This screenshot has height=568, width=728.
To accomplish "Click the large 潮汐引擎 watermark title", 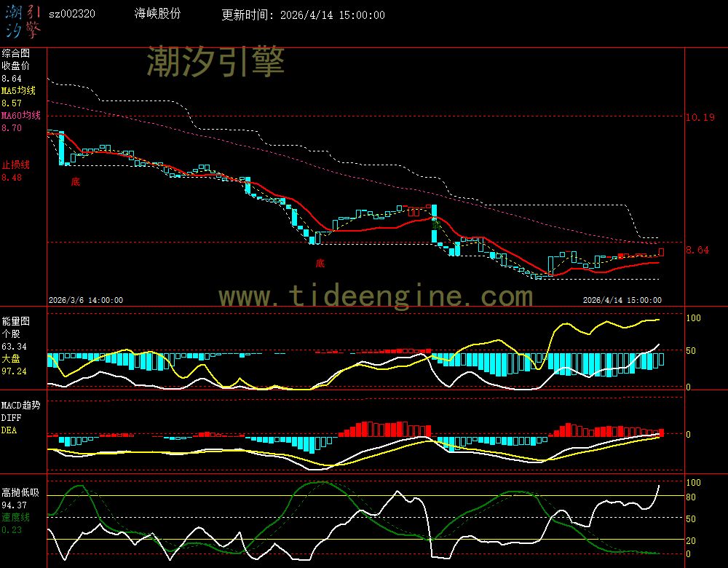I will [215, 61].
